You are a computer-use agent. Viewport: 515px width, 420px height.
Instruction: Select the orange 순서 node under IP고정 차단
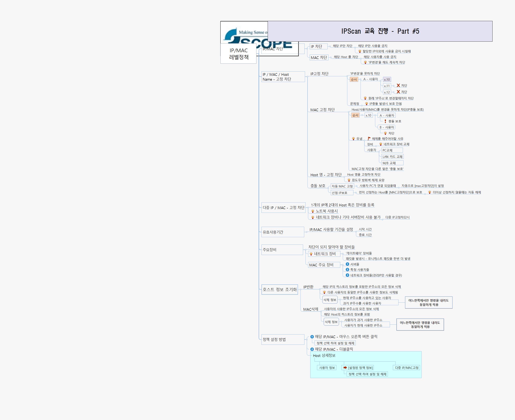[354, 79]
